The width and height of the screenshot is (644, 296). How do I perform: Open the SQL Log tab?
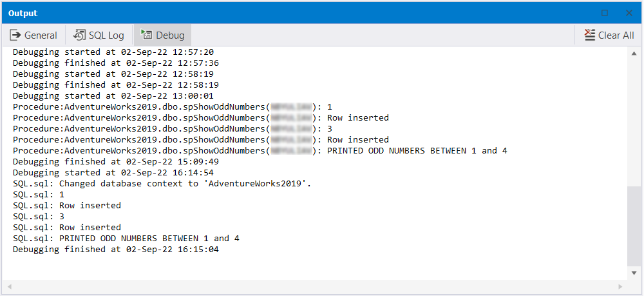point(99,35)
